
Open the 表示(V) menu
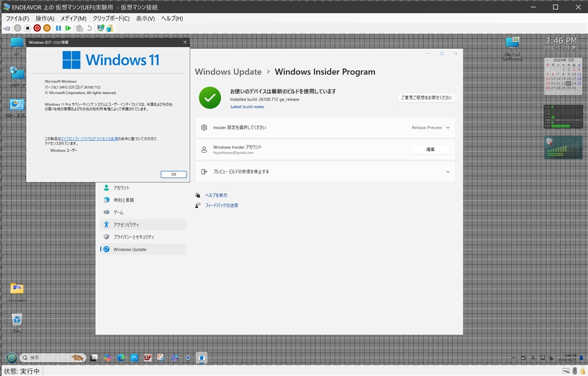[x=145, y=18]
